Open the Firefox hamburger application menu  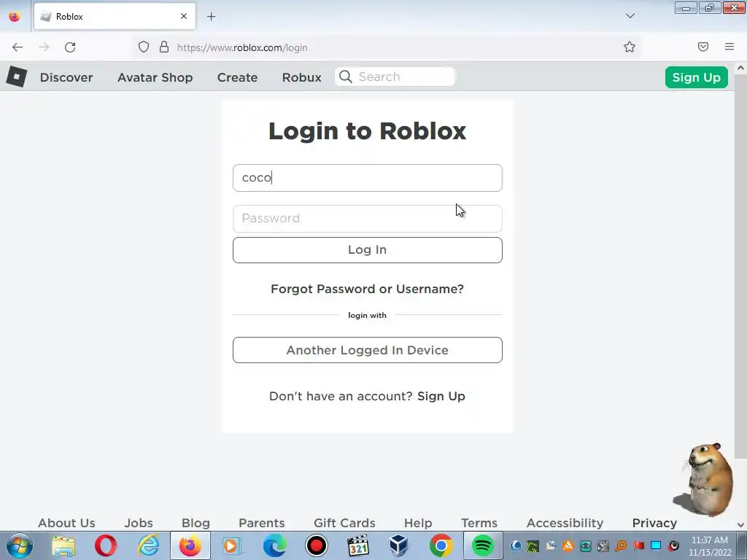click(729, 47)
